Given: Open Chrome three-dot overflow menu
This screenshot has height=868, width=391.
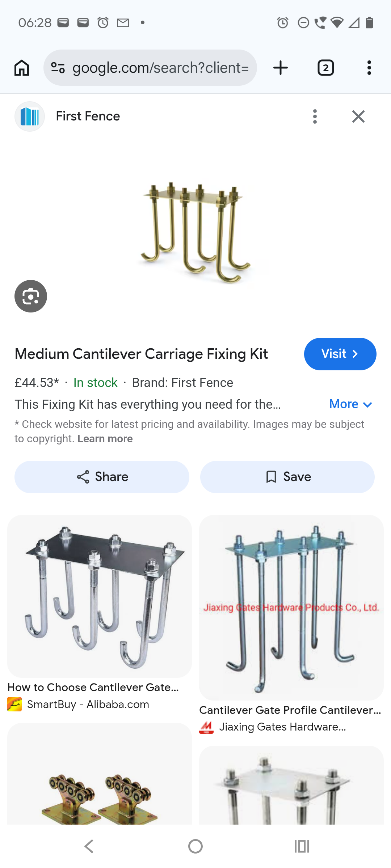Looking at the screenshot, I should pyautogui.click(x=369, y=68).
